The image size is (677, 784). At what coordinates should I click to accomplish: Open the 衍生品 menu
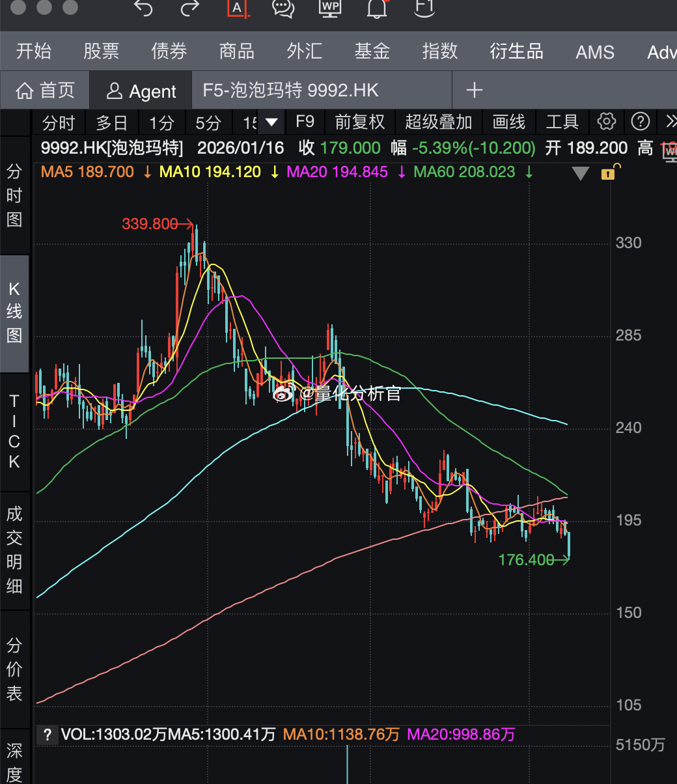click(517, 51)
